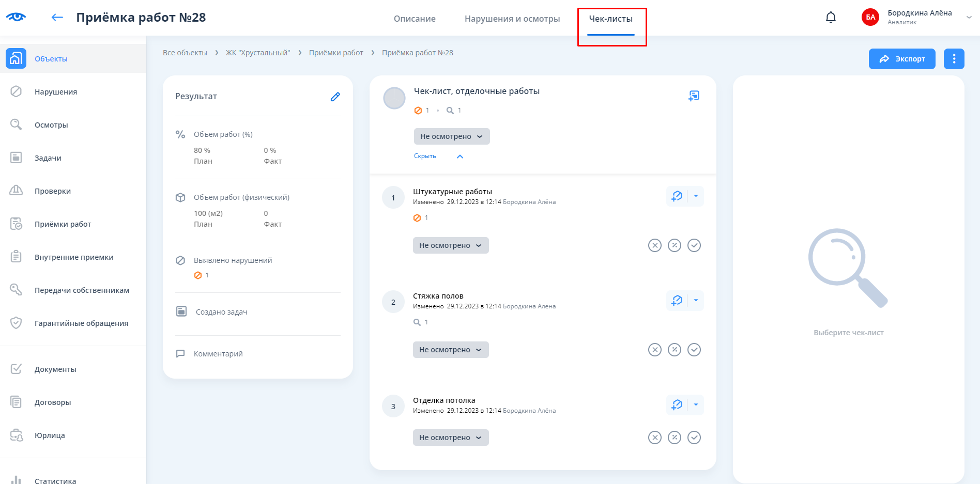Go to the ЖК "Хрустальный" breadcrumb link

click(258, 53)
